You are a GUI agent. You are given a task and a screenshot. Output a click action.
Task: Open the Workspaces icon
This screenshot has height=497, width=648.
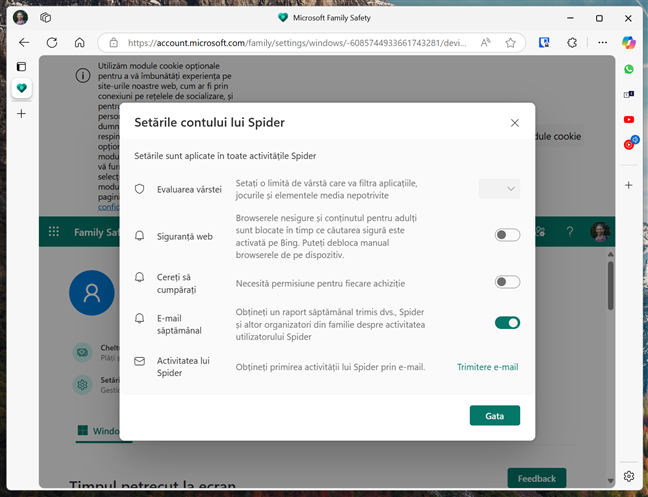click(45, 18)
